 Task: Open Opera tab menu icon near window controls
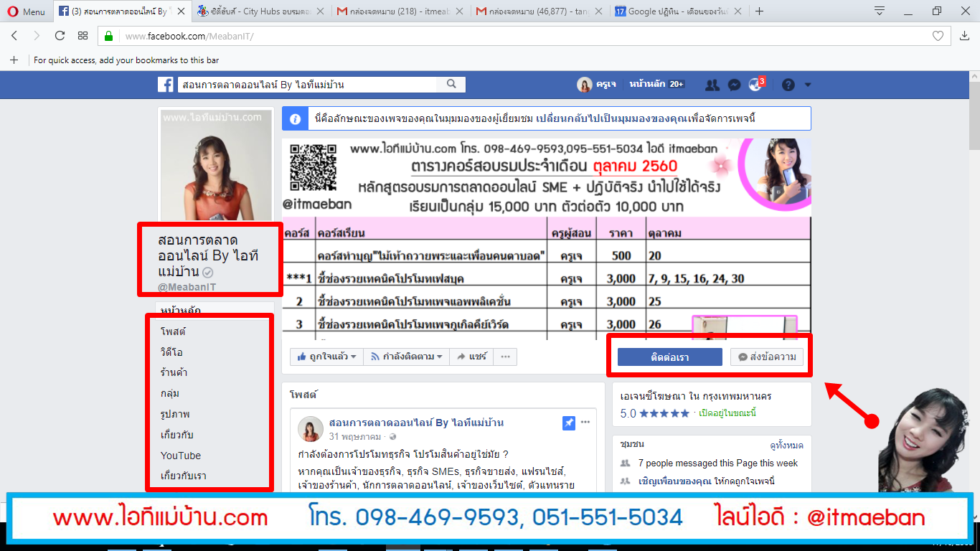[x=880, y=11]
